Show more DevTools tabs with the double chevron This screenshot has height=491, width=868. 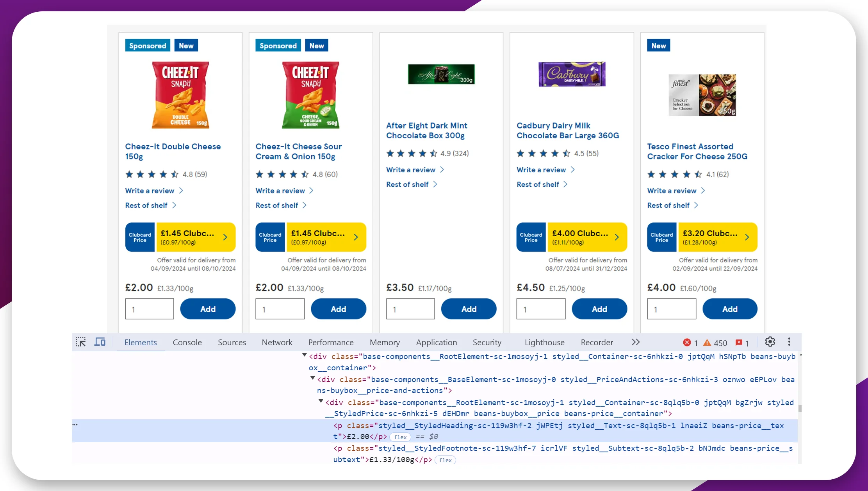point(636,342)
